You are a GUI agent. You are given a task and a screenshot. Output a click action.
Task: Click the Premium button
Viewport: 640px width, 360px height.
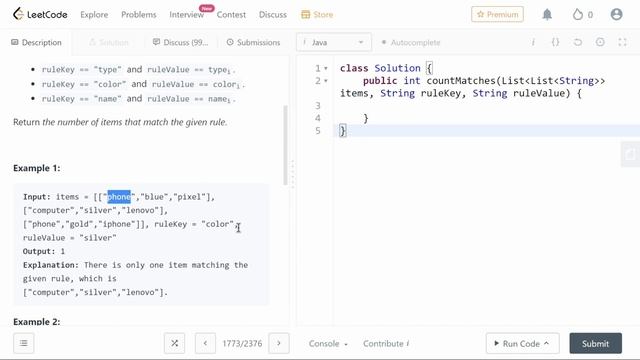pos(497,14)
